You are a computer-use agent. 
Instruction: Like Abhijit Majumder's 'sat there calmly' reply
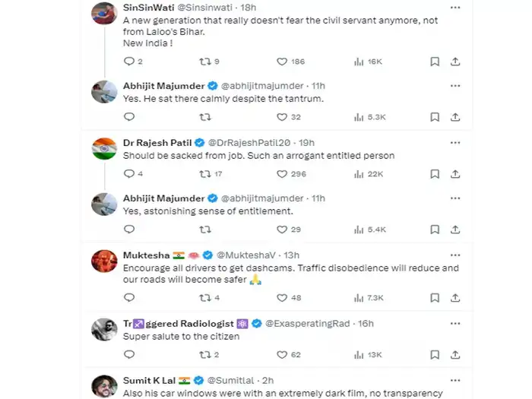point(281,117)
